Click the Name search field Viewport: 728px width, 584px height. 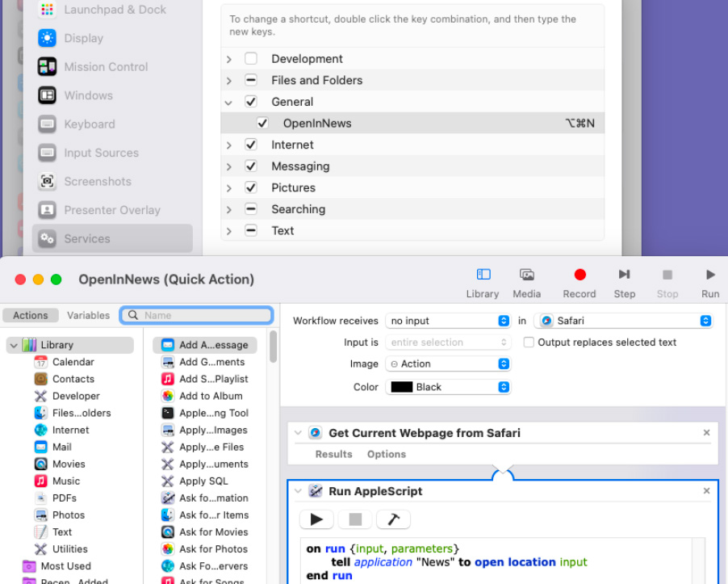pos(196,315)
